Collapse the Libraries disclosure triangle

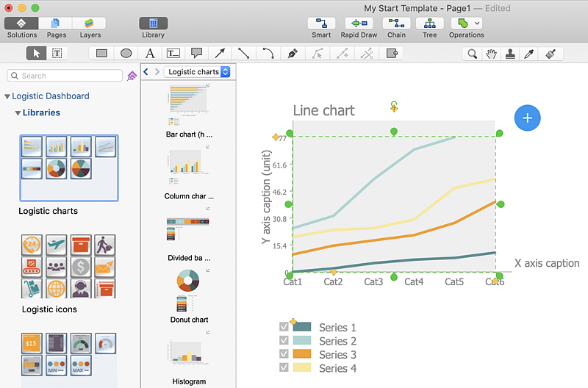pos(18,113)
